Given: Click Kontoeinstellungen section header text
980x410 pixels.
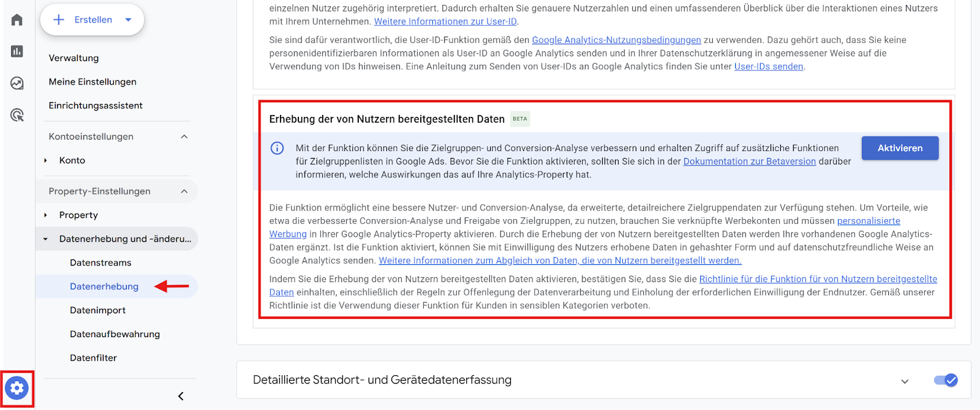Looking at the screenshot, I should point(91,136).
